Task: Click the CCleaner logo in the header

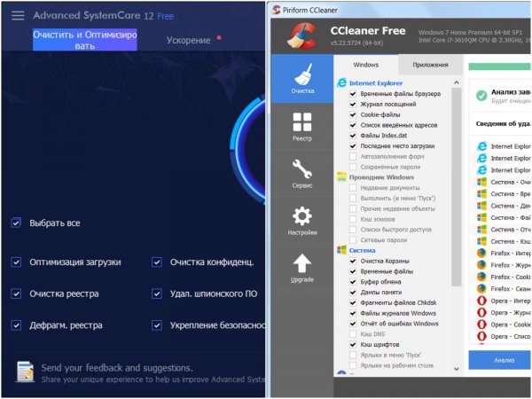Action: click(x=302, y=35)
